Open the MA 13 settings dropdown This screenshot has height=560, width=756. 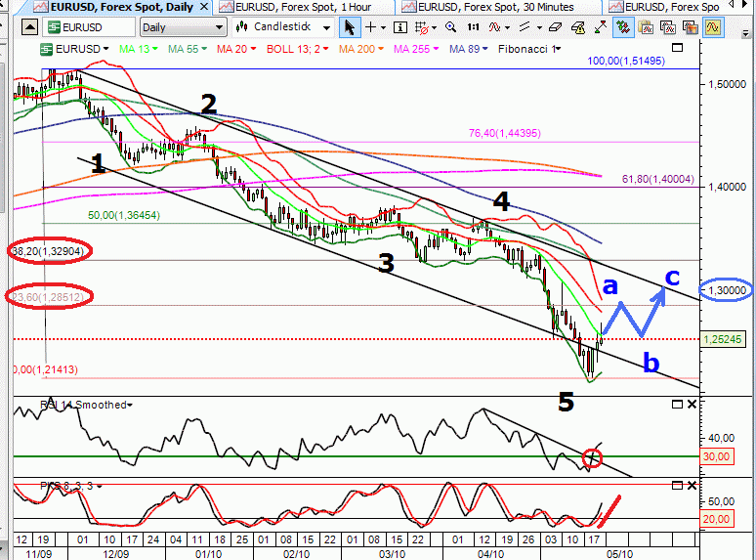pyautogui.click(x=154, y=49)
